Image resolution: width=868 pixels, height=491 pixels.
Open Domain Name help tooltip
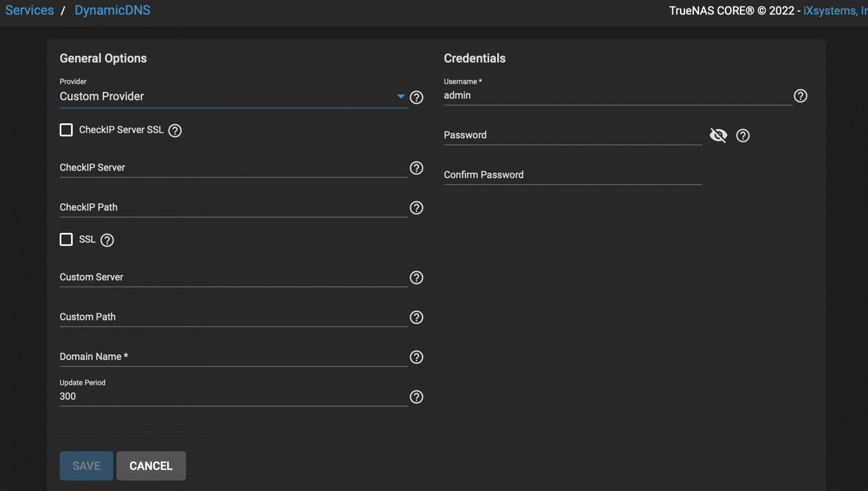pos(416,357)
